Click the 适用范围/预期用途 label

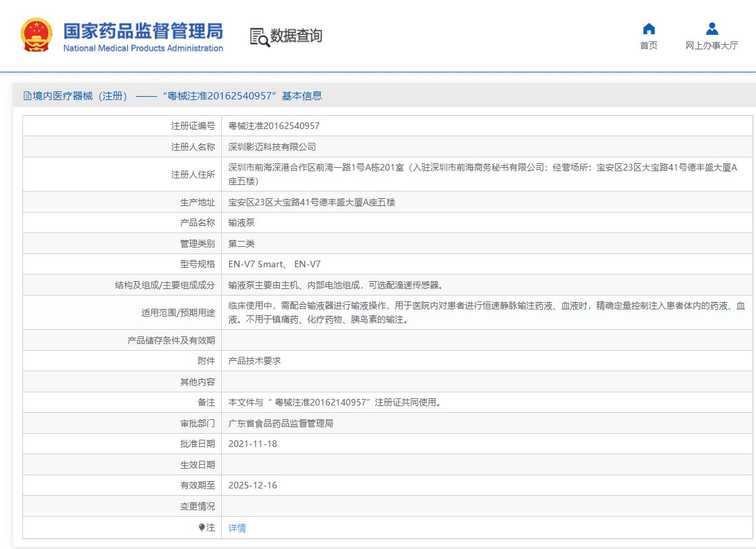pos(178,313)
